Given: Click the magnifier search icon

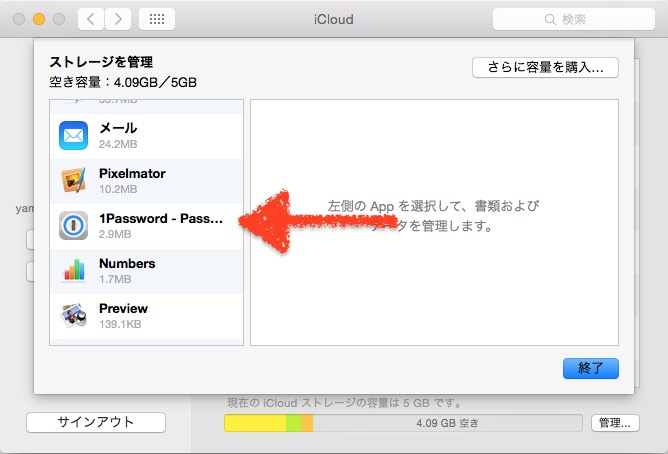Looking at the screenshot, I should point(550,20).
